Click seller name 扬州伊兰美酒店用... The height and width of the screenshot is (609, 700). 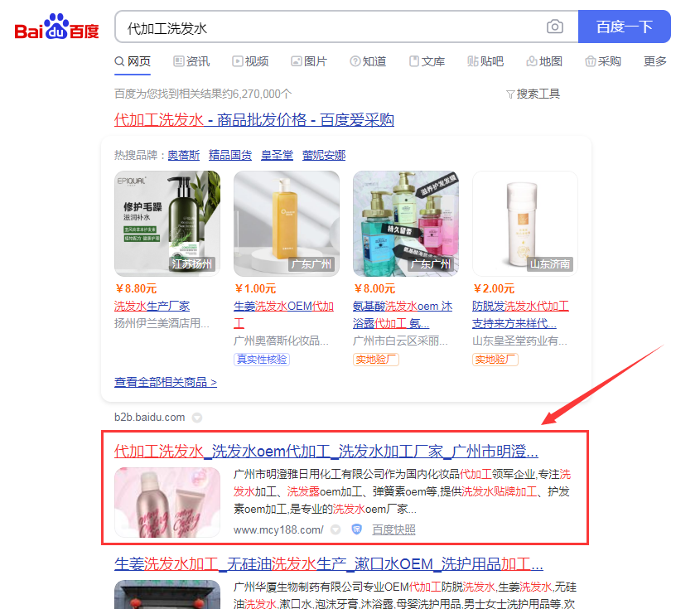click(162, 323)
